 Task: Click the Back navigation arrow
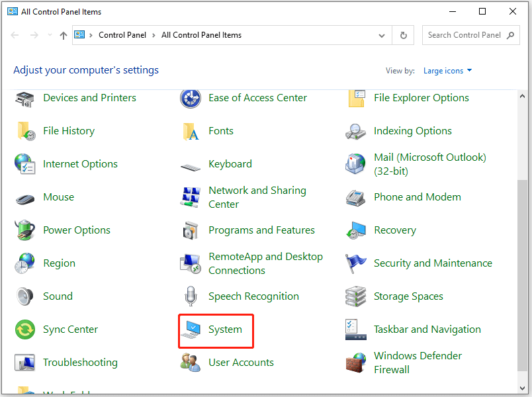[15, 35]
